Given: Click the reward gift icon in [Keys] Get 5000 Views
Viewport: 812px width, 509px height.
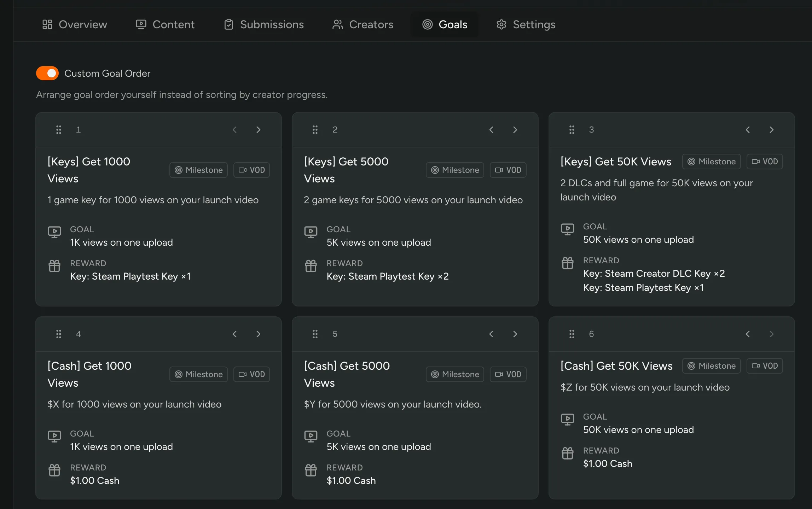Looking at the screenshot, I should [x=311, y=266].
